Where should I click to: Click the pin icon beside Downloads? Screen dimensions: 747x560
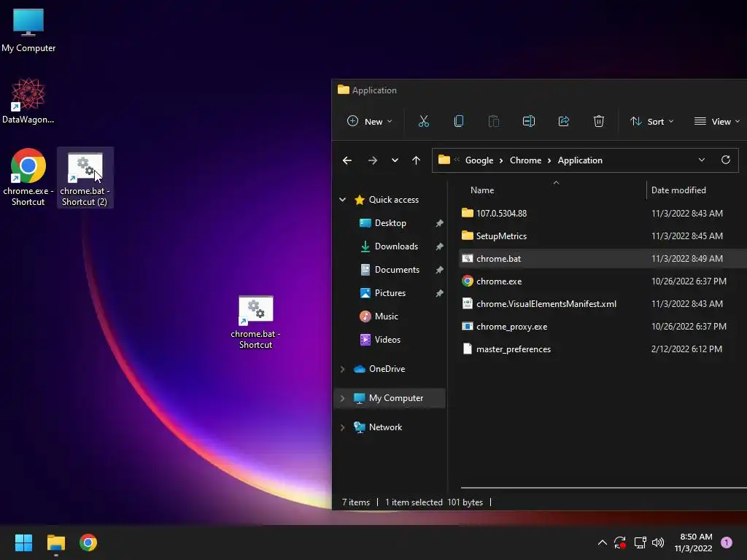(x=439, y=246)
